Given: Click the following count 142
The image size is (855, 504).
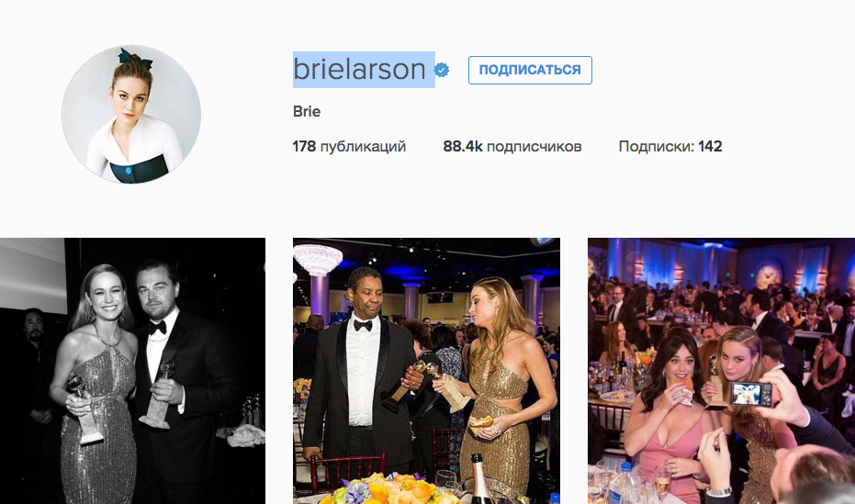Looking at the screenshot, I should pos(710,147).
